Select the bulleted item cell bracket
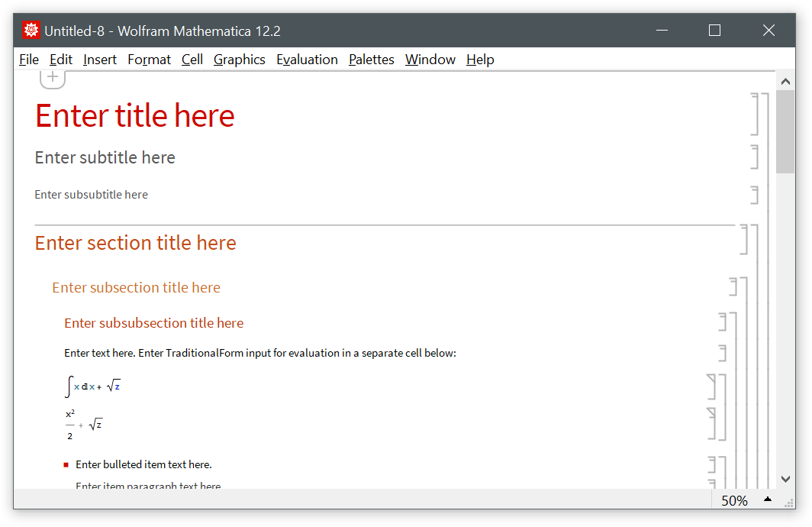 [x=712, y=464]
